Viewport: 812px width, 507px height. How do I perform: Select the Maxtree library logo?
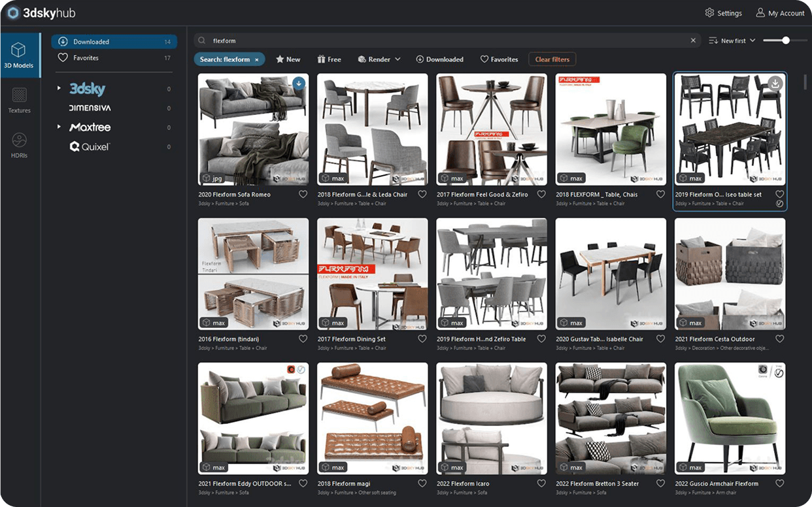point(90,127)
